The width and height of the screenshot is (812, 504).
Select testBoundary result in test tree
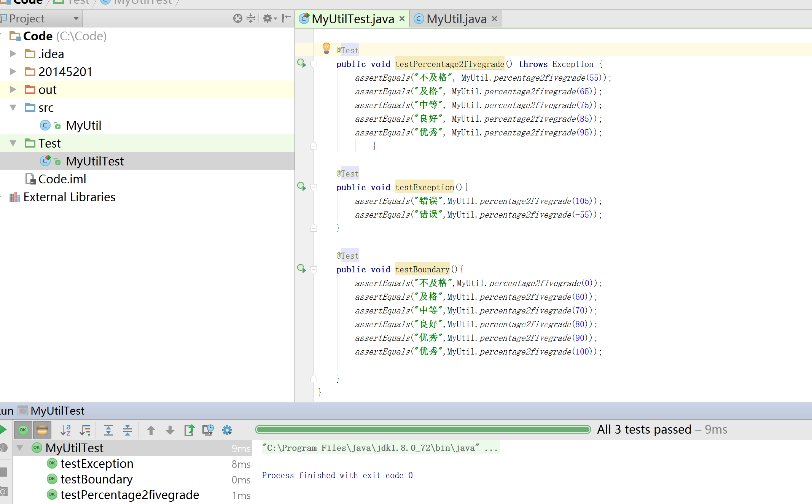(x=96, y=479)
